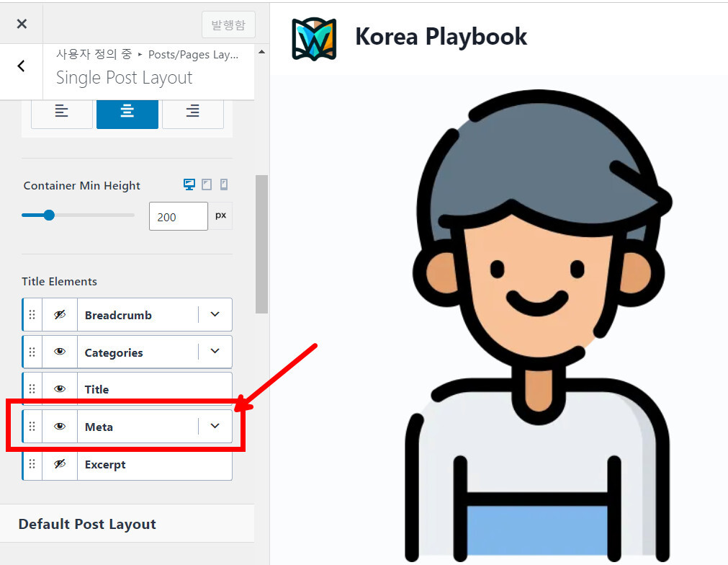Click the Container Min Height slider handle
The image size is (728, 565).
click(49, 215)
